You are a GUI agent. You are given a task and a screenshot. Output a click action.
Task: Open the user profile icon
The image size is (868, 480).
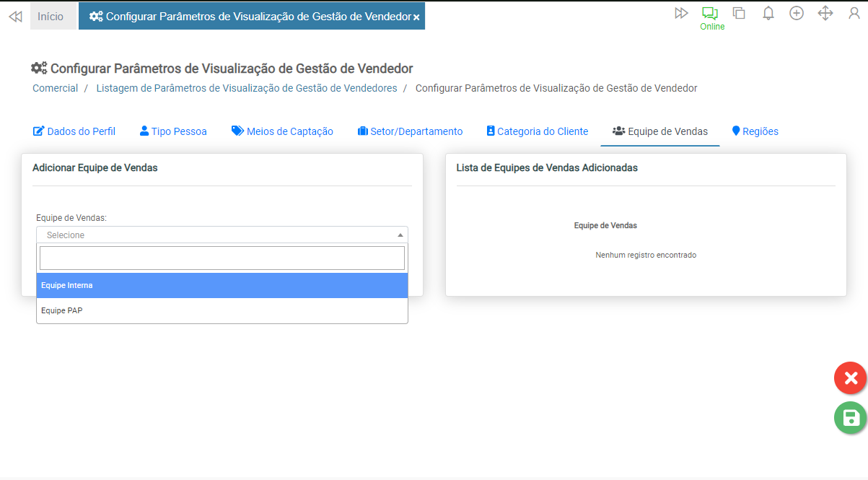[854, 13]
